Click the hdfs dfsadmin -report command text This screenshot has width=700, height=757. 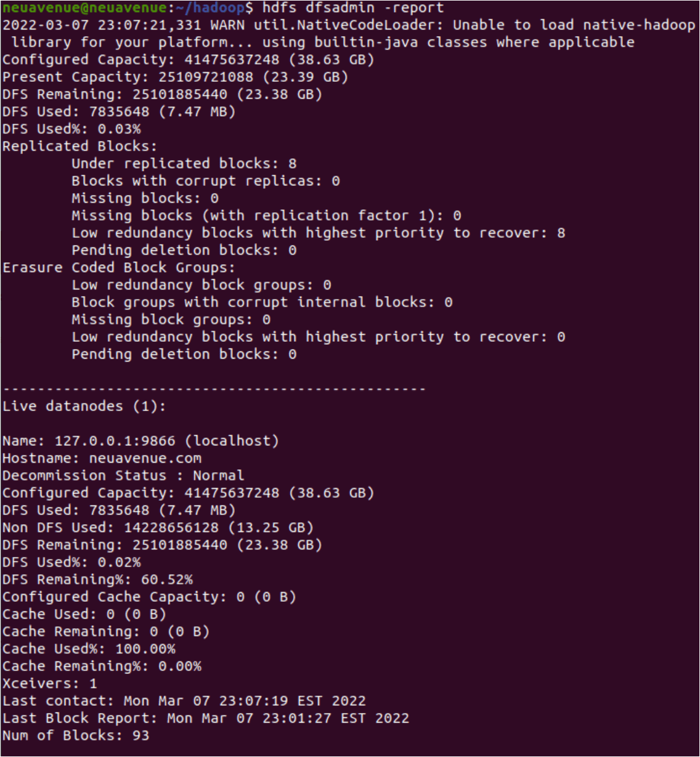(x=353, y=8)
